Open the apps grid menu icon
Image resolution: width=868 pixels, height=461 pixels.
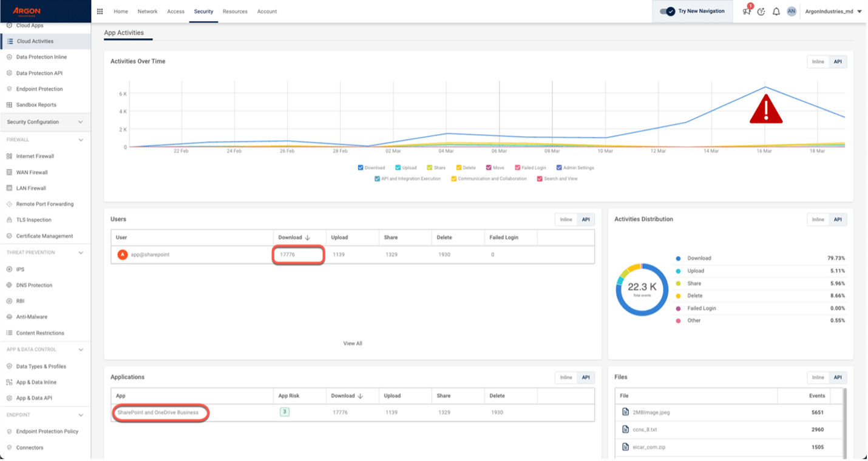point(100,12)
